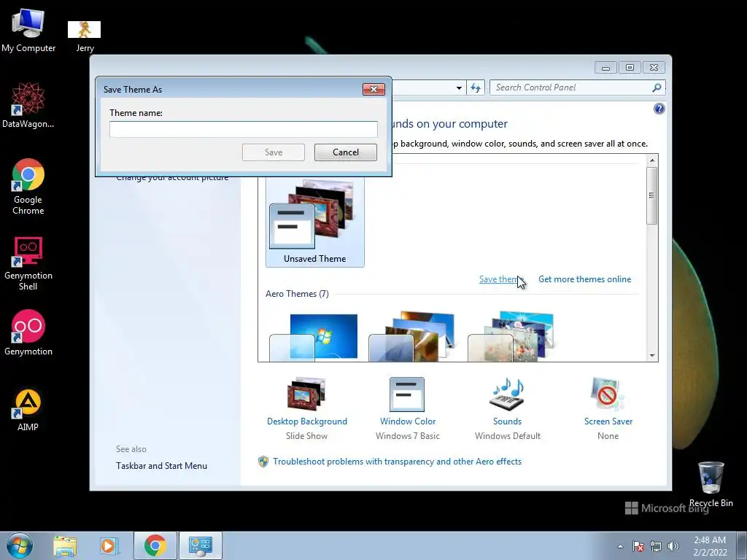Open the Desktop Background settings icon
Image resolution: width=747 pixels, height=560 pixels.
(306, 394)
